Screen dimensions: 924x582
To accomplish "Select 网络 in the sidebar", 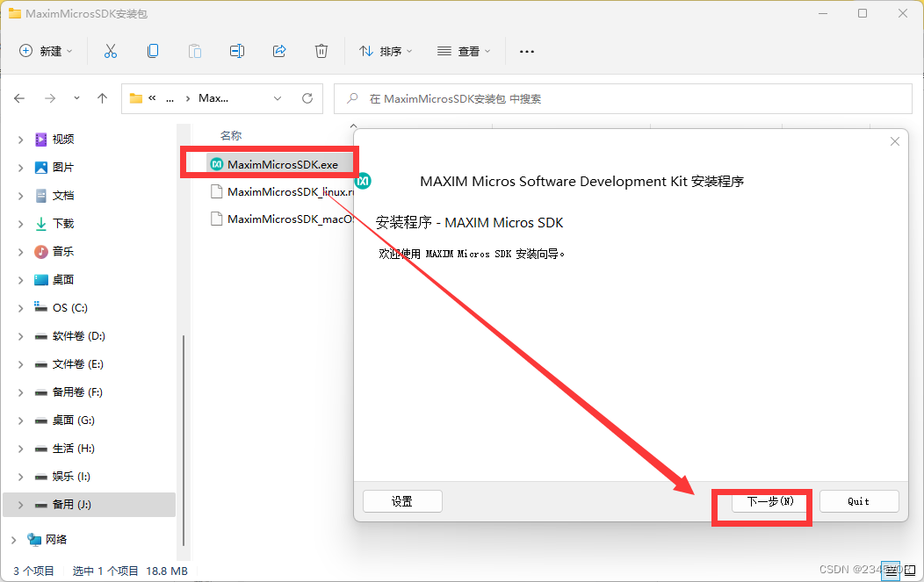I will click(56, 539).
